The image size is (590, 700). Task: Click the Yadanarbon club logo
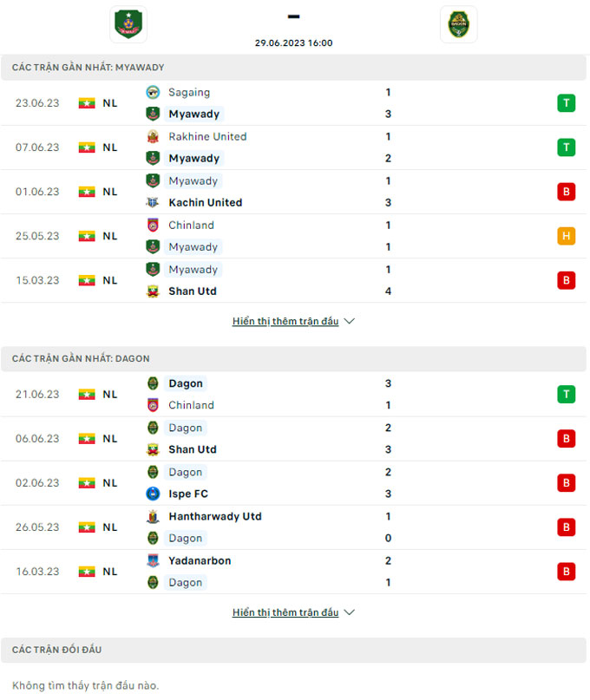[x=153, y=561]
